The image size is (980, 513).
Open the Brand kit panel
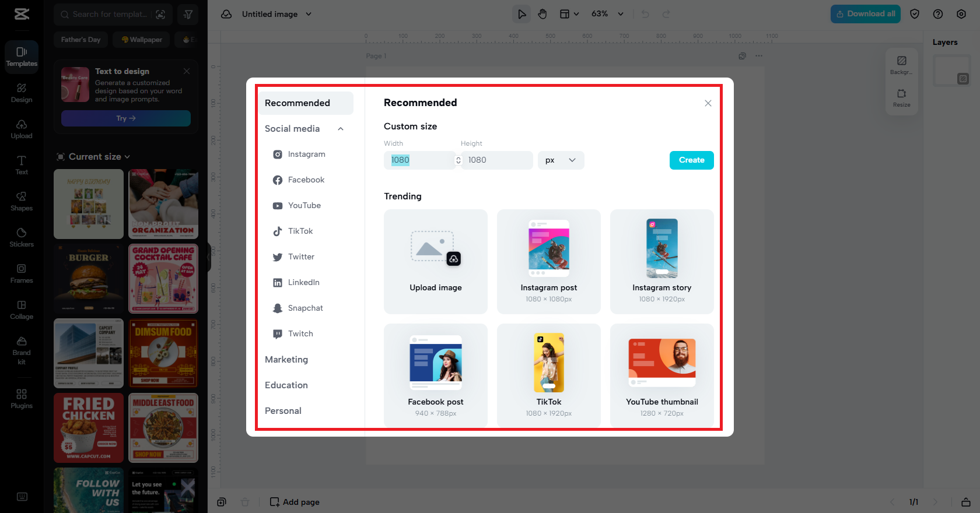click(22, 350)
